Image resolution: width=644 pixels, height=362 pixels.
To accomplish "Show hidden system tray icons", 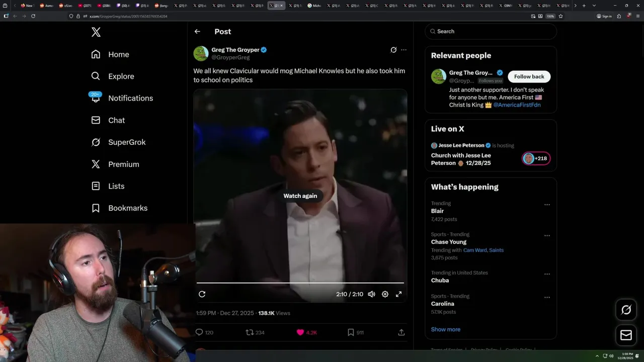I will coord(597,356).
